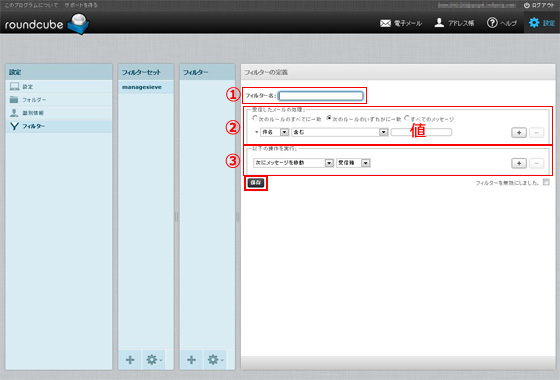Add a new filter set with plus icon

click(130, 360)
